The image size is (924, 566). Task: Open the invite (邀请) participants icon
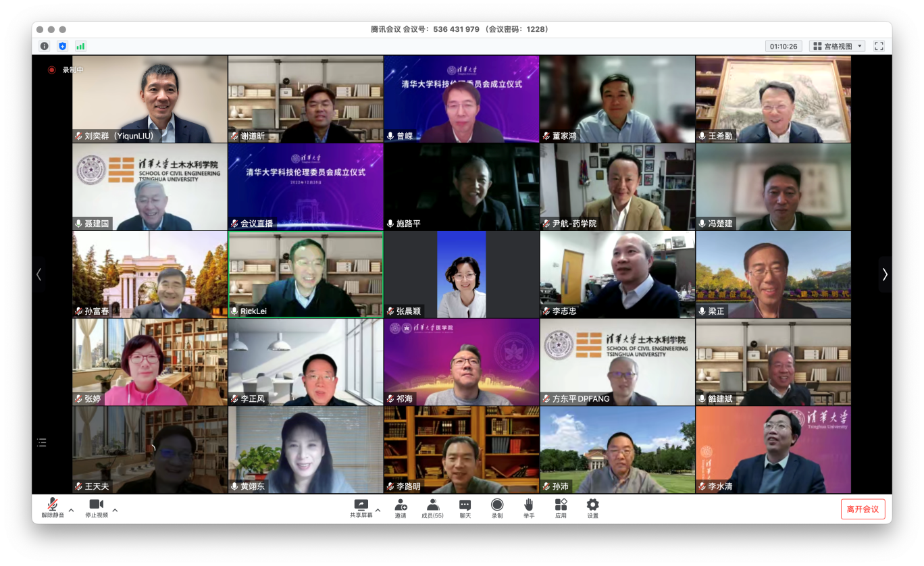(401, 505)
